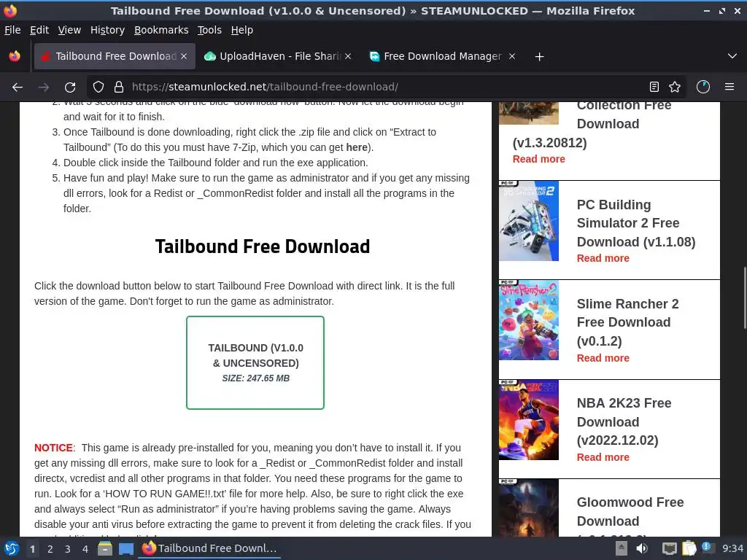Close the Tailbound Free Download tab
The width and height of the screenshot is (747, 560).
click(184, 56)
